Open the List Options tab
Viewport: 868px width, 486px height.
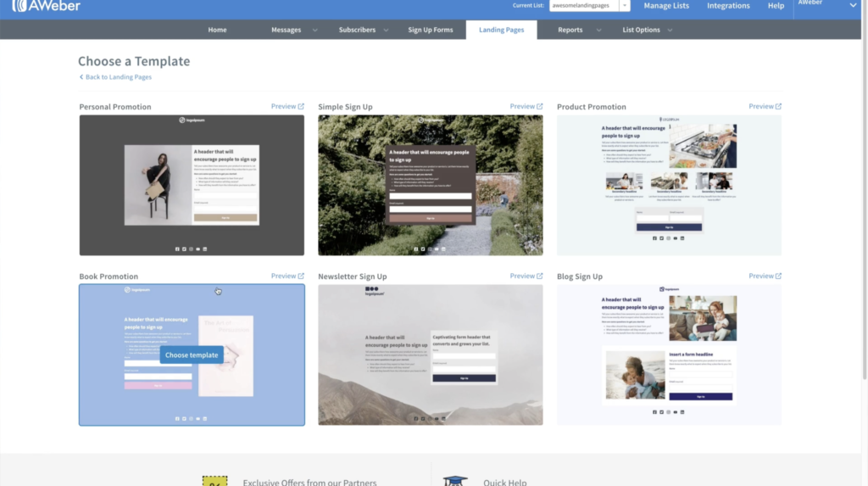coord(641,30)
